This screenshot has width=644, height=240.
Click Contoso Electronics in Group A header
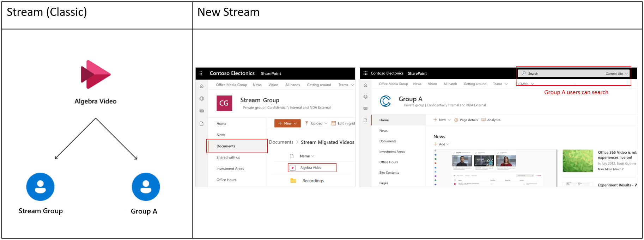(x=387, y=73)
